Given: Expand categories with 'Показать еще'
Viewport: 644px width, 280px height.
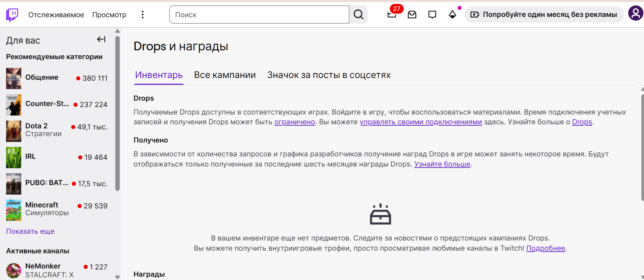Looking at the screenshot, I should click(30, 231).
